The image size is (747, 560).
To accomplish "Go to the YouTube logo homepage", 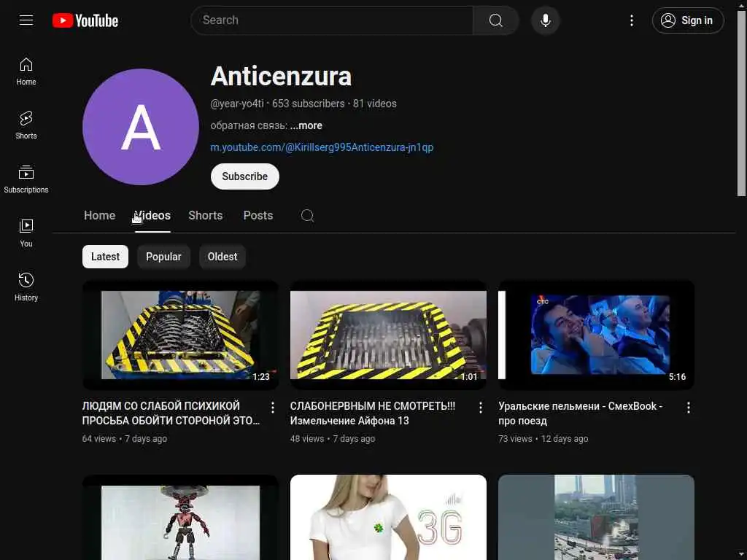I will 85,20.
